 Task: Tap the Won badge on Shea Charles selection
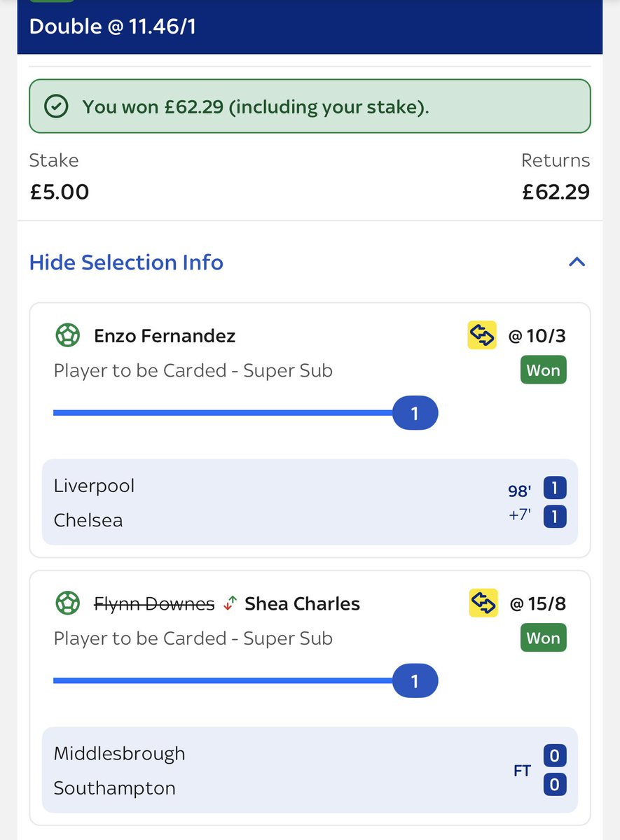[x=543, y=638]
